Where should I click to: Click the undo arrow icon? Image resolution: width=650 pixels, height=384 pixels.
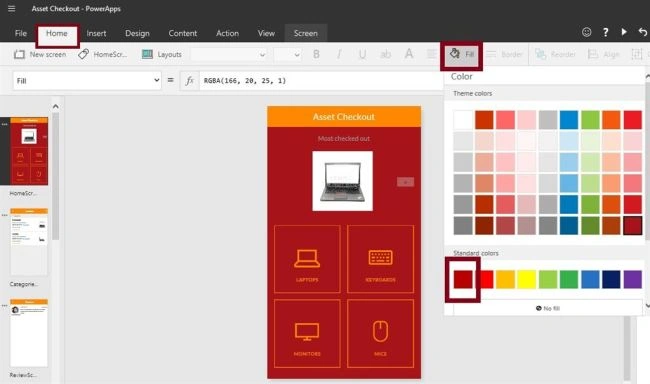(x=643, y=32)
